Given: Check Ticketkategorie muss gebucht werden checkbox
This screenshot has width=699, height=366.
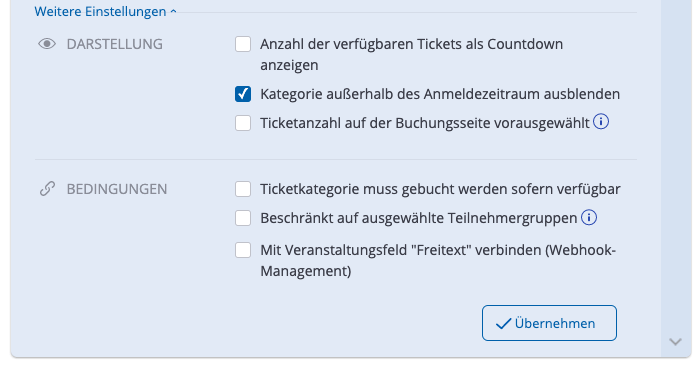Looking at the screenshot, I should click(x=243, y=189).
